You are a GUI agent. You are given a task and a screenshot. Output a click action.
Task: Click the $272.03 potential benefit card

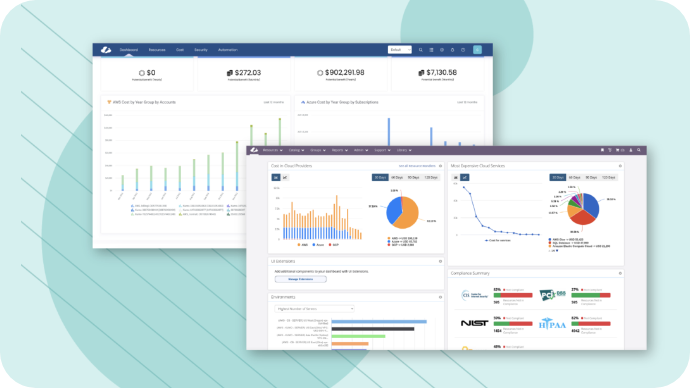244,74
